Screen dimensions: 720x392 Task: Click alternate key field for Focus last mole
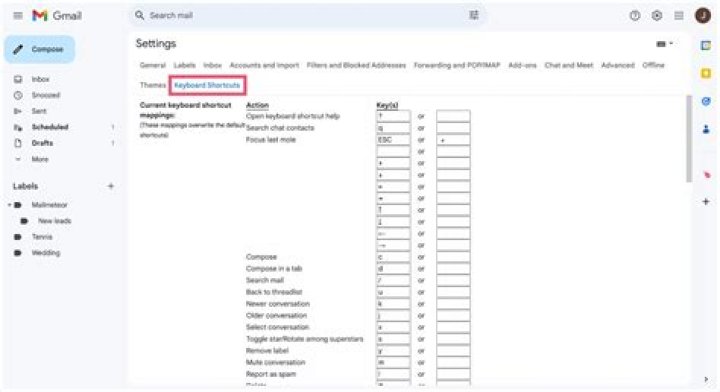pos(453,140)
